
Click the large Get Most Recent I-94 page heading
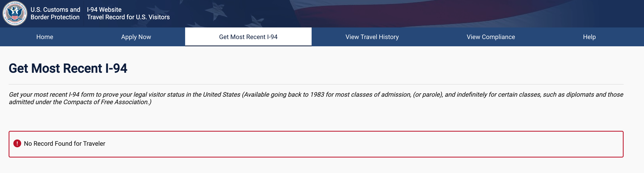coord(68,68)
